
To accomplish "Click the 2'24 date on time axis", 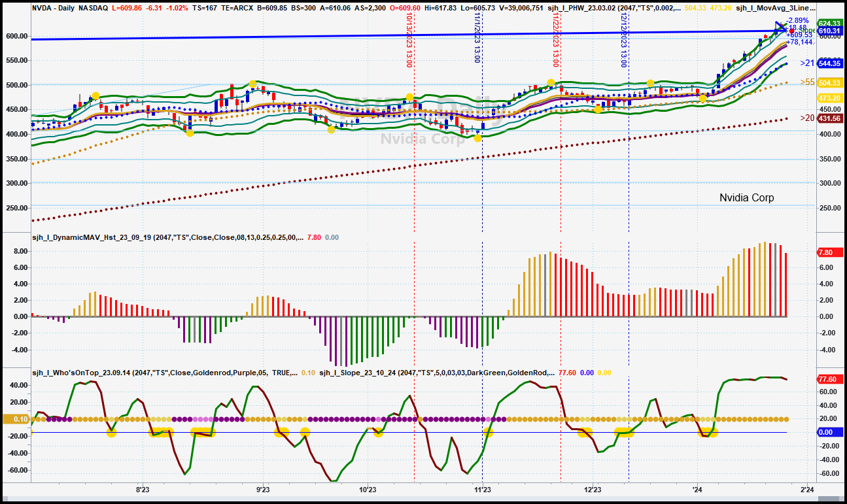I will coord(807,489).
